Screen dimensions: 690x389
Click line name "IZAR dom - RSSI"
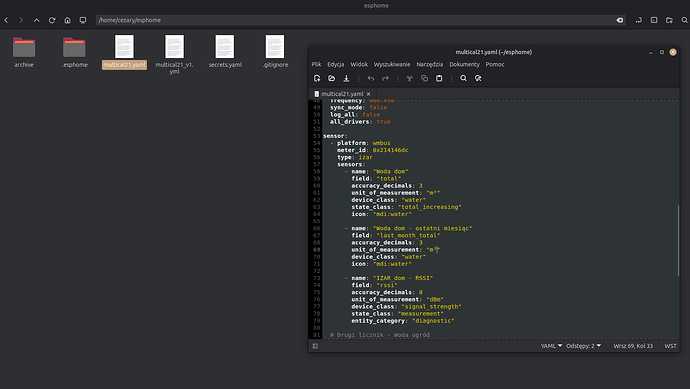click(x=392, y=278)
